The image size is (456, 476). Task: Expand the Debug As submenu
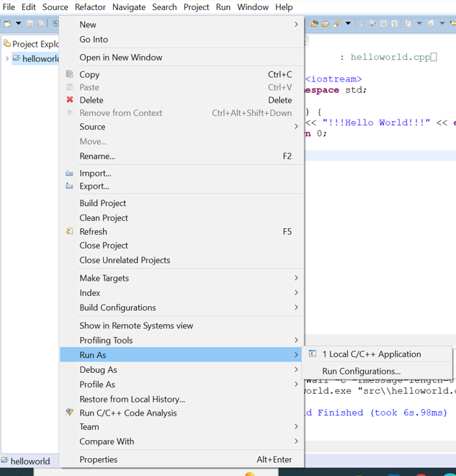point(295,369)
